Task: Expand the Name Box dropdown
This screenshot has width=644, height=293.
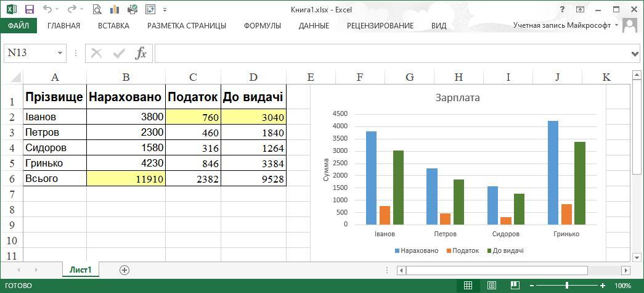Action: (x=60, y=53)
